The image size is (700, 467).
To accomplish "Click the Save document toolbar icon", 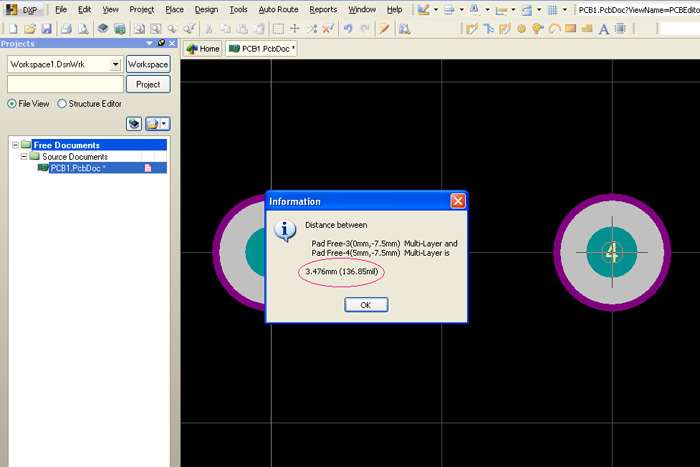I will tap(46, 29).
